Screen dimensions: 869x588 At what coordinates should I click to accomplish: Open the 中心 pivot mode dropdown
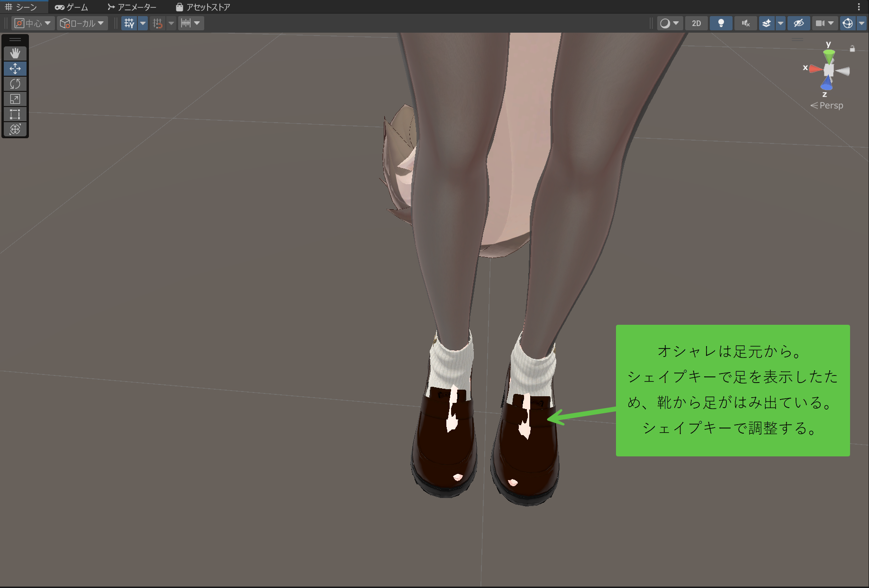pos(33,23)
